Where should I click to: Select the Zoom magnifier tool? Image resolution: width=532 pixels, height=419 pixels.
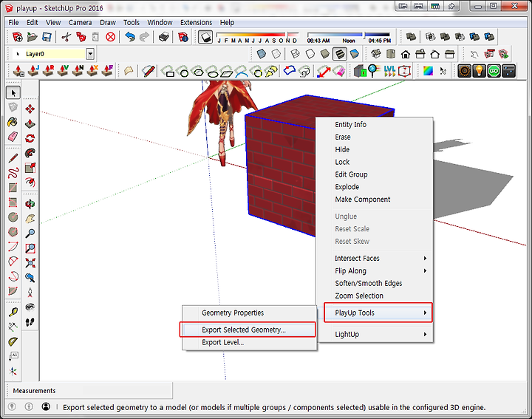coord(30,234)
